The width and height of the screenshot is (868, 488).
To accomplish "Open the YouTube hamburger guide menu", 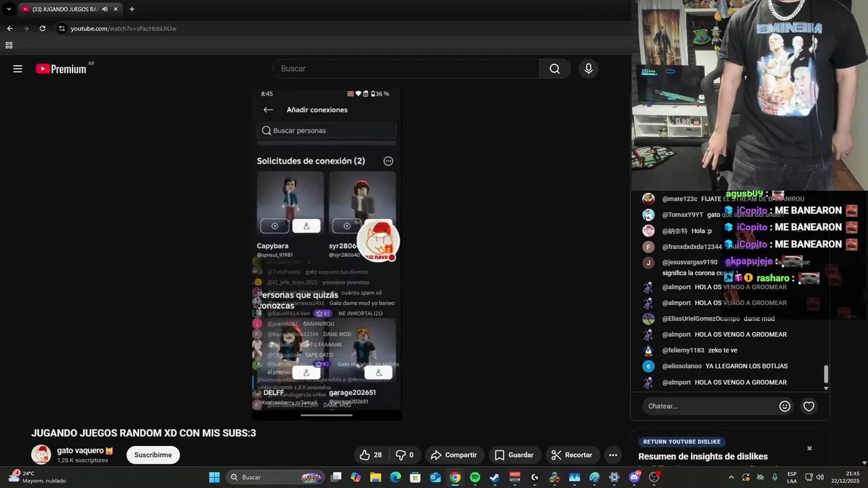I will click(x=18, y=68).
